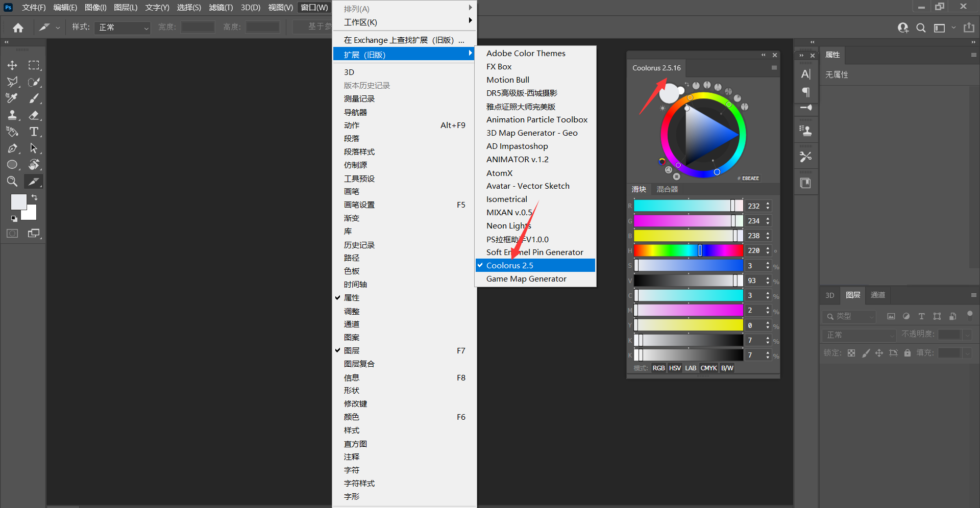The width and height of the screenshot is (980, 508).
Task: Open the Layers panel flyout menu
Action: point(974,295)
